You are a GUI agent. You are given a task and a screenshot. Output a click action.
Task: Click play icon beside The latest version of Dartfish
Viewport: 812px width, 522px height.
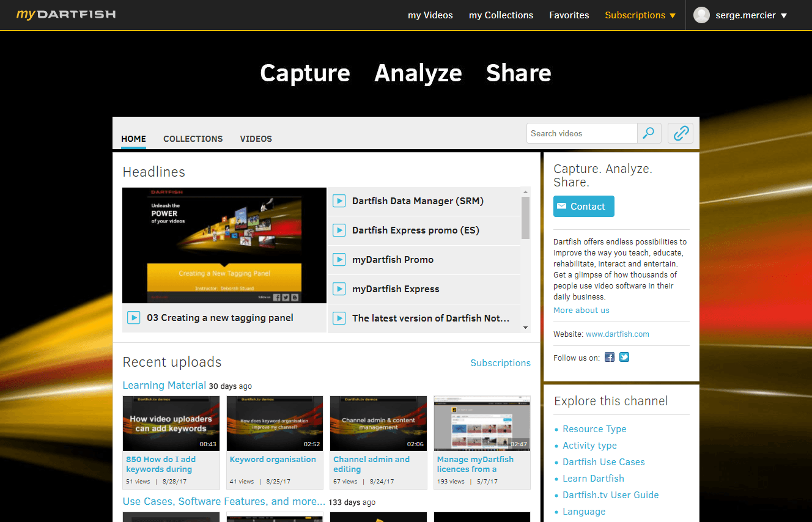[x=339, y=318]
